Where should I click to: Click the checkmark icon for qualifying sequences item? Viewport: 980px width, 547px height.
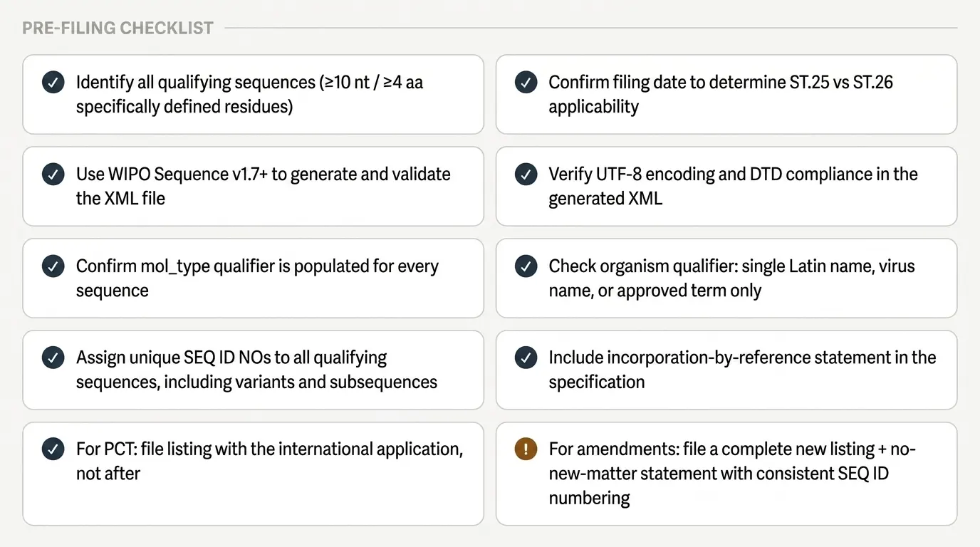tap(53, 82)
